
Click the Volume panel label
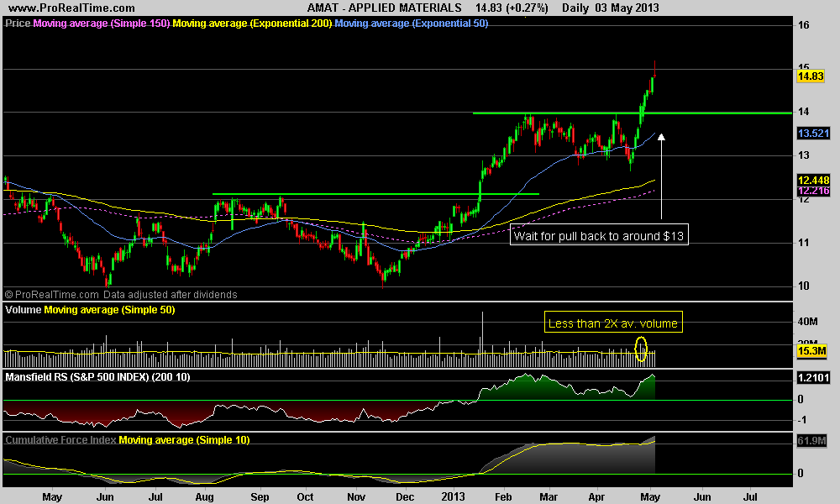23,310
